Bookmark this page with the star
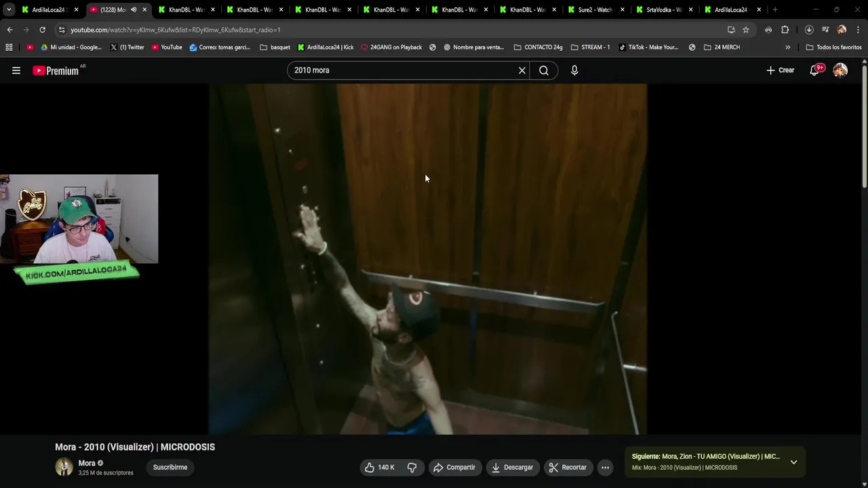 coord(746,30)
